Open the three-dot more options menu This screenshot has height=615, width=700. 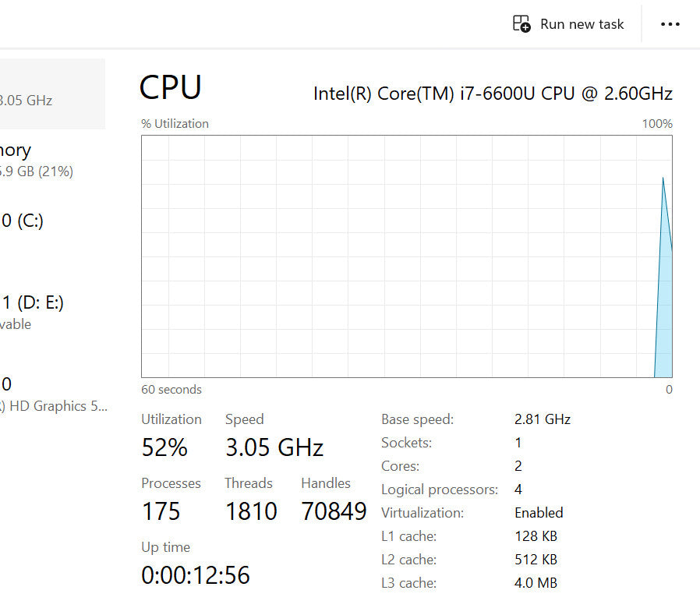point(670,24)
